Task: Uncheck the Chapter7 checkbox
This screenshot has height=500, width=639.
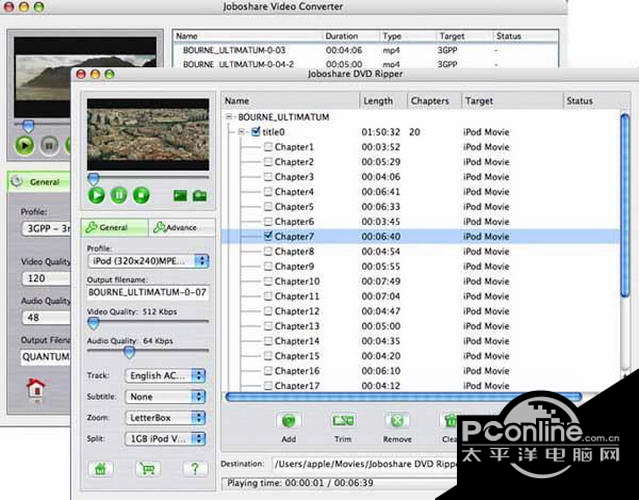Action: click(268, 236)
